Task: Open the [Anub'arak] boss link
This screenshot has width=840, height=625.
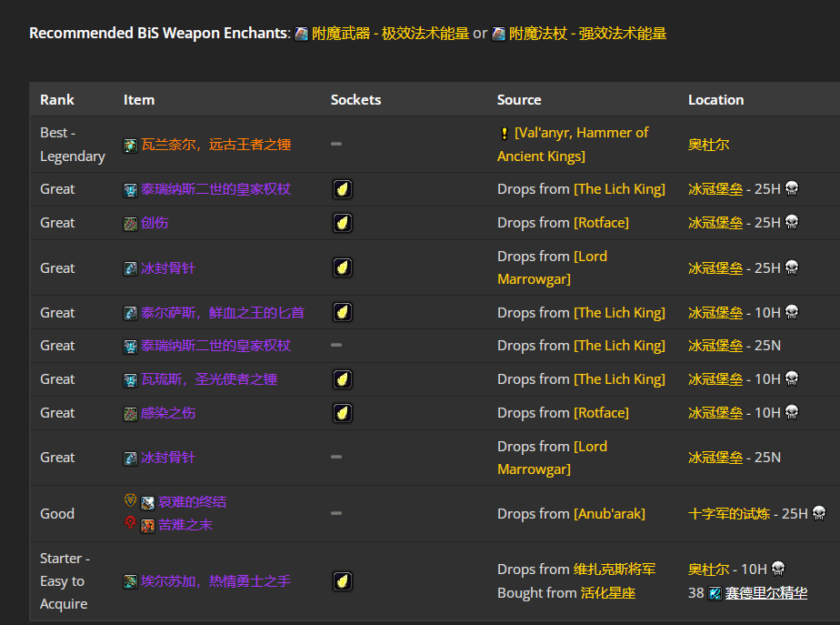Action: point(607,513)
